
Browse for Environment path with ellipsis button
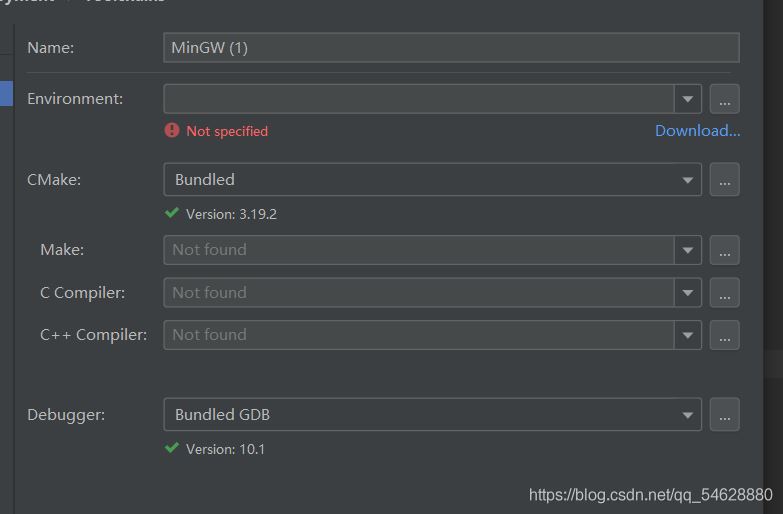click(x=724, y=99)
